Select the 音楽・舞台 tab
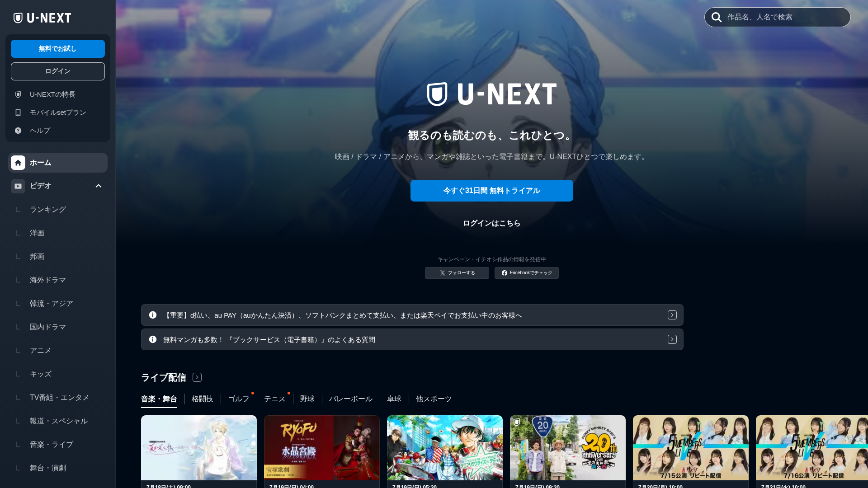The height and width of the screenshot is (488, 868). click(x=159, y=399)
